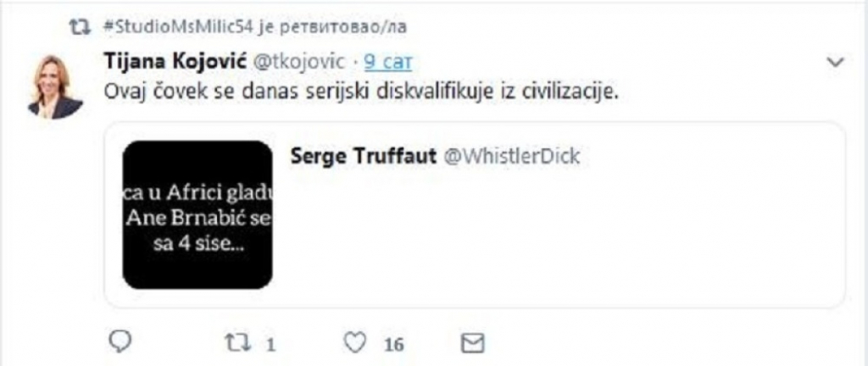The image size is (868, 366).
Task: Open the #StudioMsMilic54 retweeter link
Action: [178, 28]
